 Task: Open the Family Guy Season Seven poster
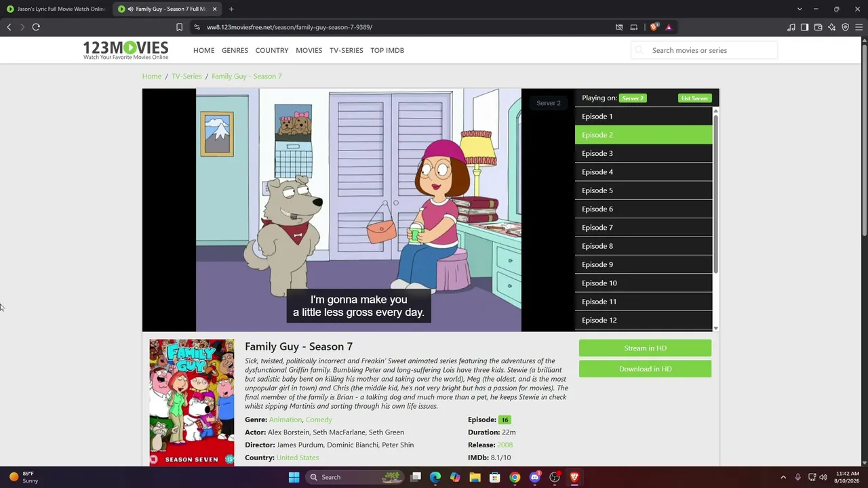pos(192,403)
